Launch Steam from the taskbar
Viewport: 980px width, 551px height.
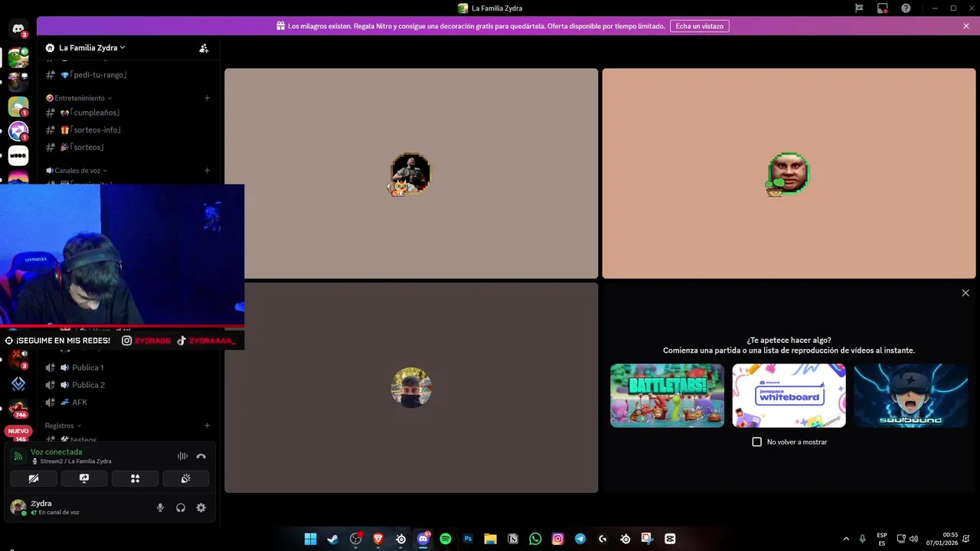[332, 539]
